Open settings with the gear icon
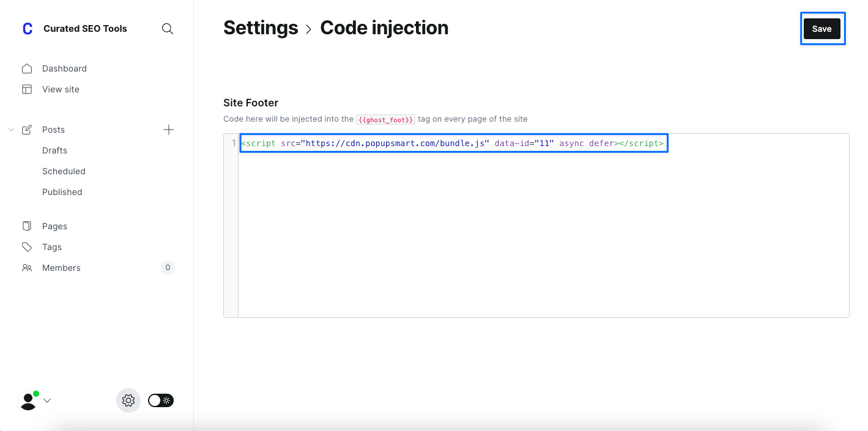The height and width of the screenshot is (431, 868). coord(128,400)
